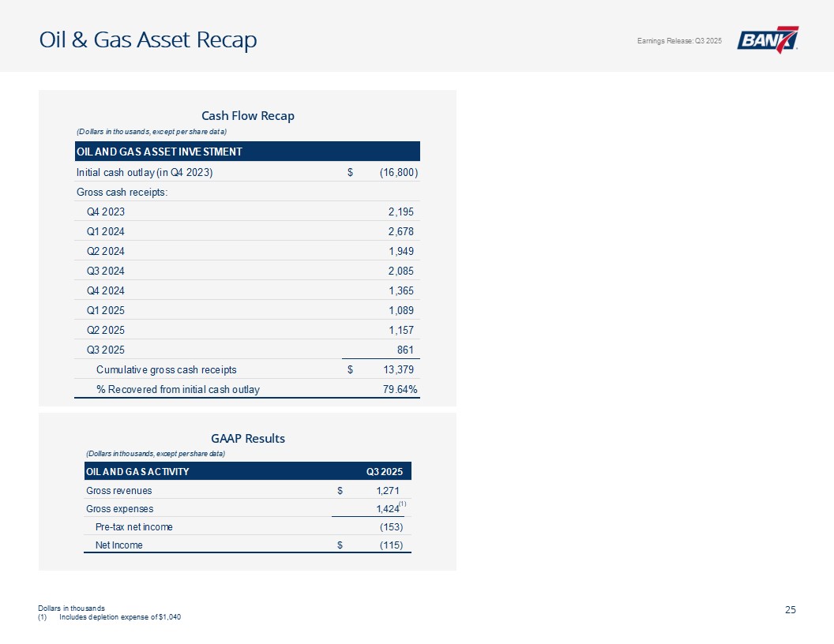Click the footnote (1) marker beside 1,424

[x=402, y=503]
